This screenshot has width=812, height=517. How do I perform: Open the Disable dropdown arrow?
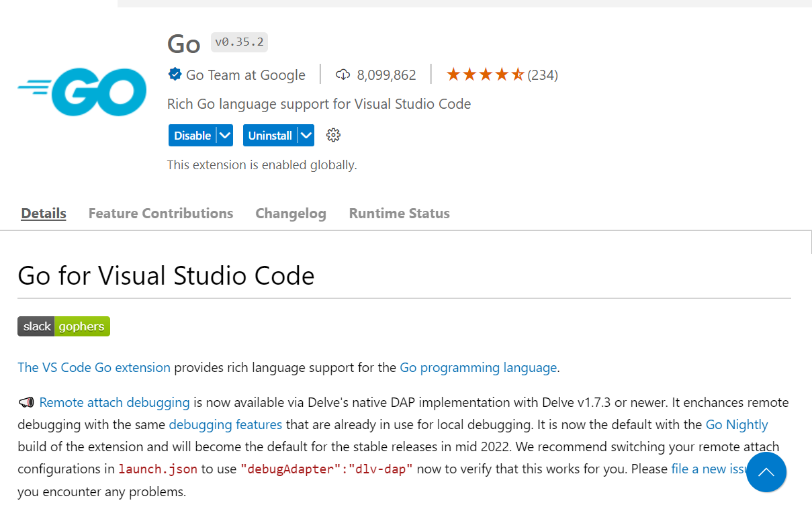coord(225,136)
